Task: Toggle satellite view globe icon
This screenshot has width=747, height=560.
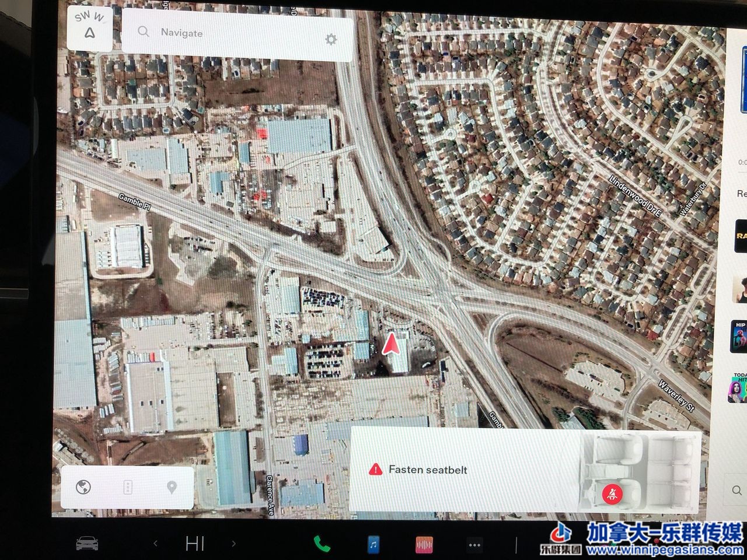Action: point(83,487)
